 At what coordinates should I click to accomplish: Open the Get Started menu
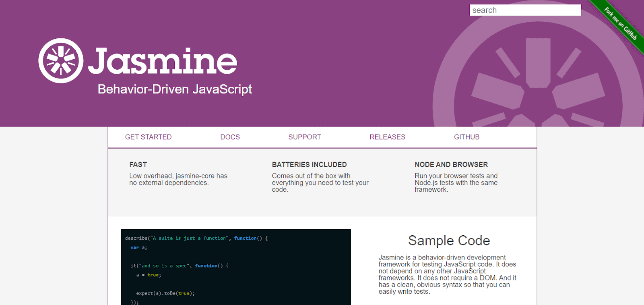pos(148,137)
